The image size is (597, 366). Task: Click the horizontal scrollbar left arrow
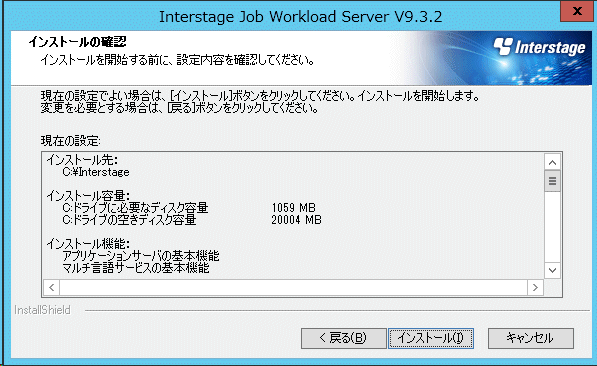click(52, 287)
